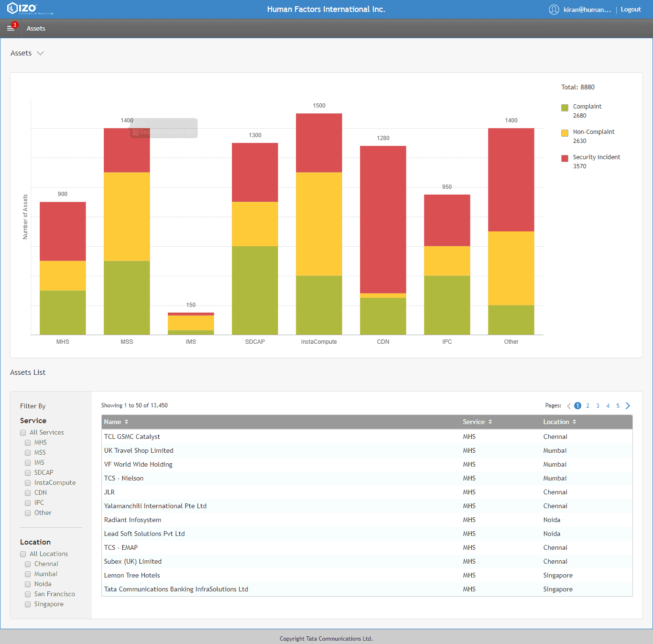Click the MHS bar's red segment
This screenshot has width=653, height=644.
63,231
